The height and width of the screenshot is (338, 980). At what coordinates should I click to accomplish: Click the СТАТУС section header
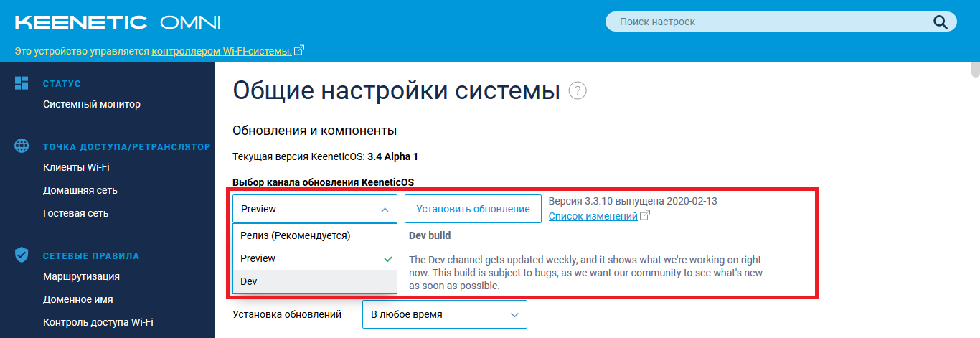click(62, 84)
